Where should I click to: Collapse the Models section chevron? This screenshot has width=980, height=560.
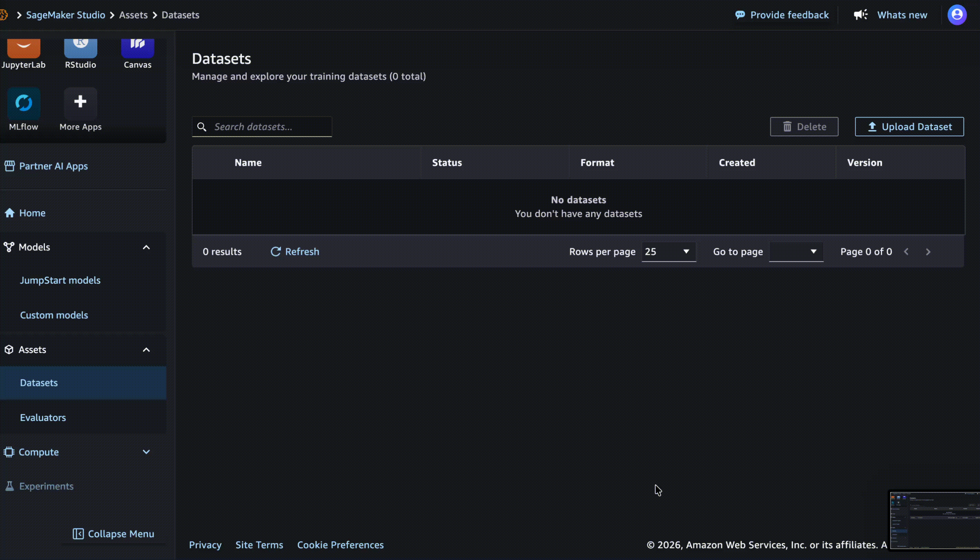click(146, 247)
